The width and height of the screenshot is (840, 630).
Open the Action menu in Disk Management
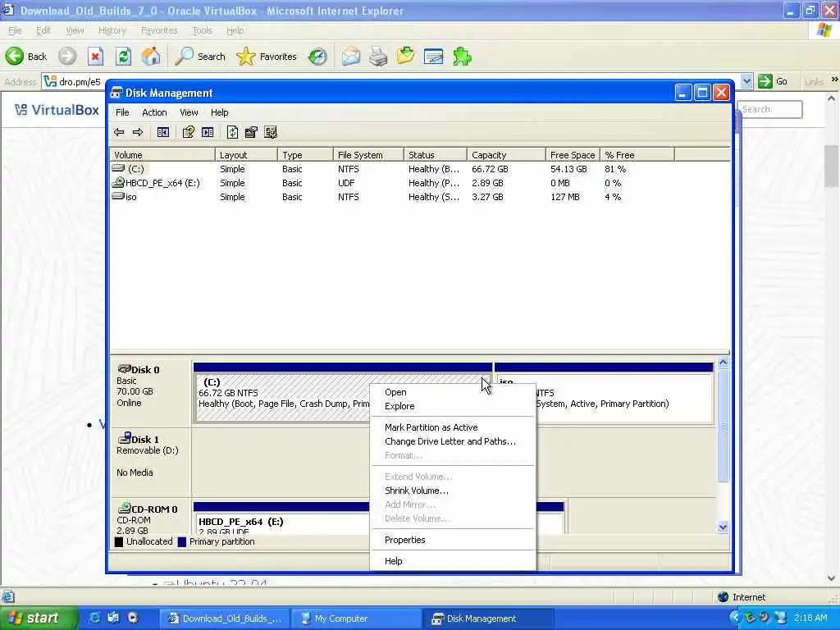pos(154,112)
